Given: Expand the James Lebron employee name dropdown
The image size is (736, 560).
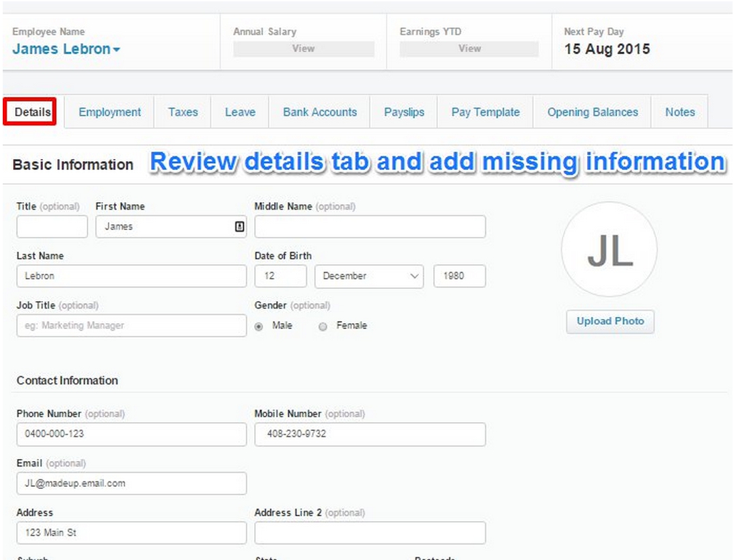Looking at the screenshot, I should tap(66, 49).
